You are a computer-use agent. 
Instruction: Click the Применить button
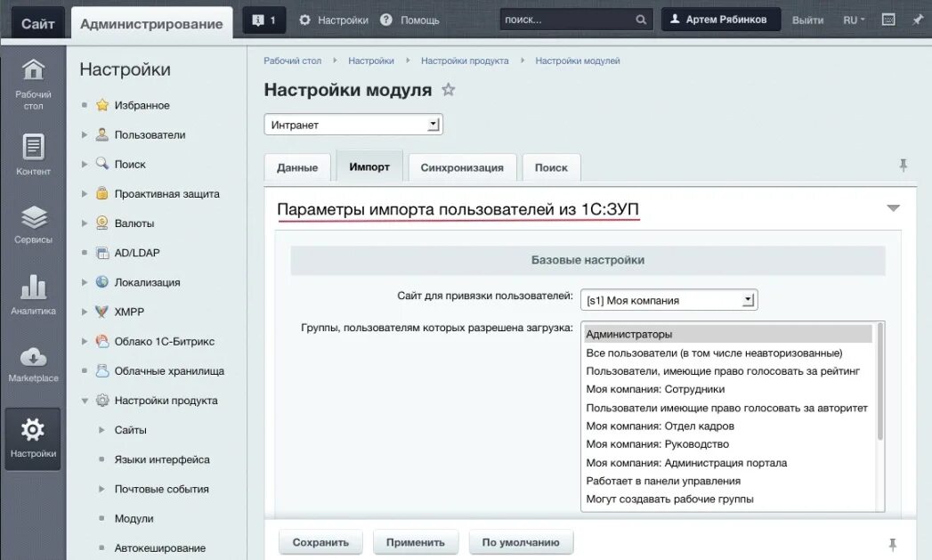point(416,542)
